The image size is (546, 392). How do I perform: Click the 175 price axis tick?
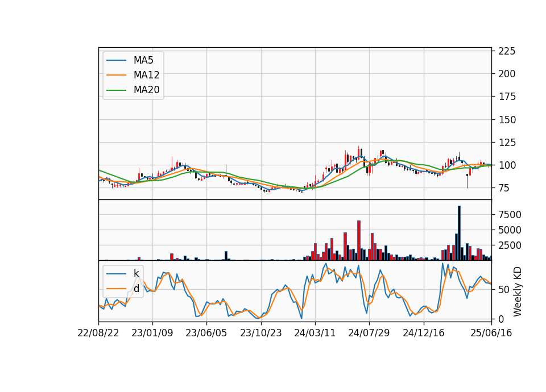point(507,97)
